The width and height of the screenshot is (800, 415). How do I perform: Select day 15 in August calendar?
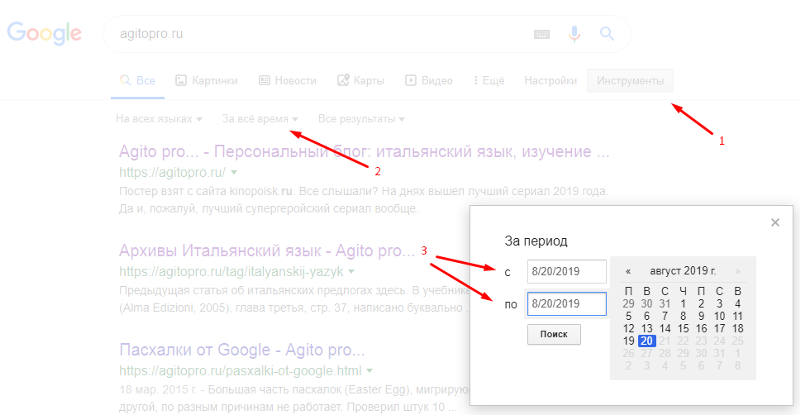click(683, 328)
